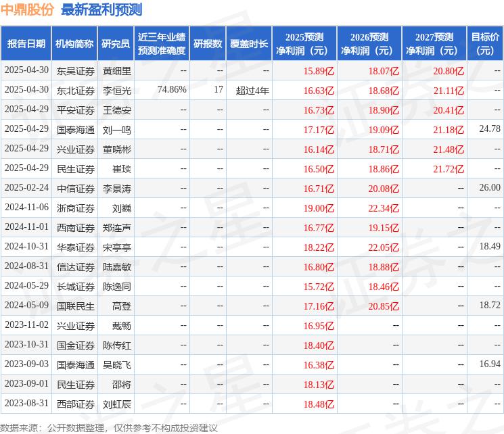The width and height of the screenshot is (504, 434).
Task: Click accuracy value 74.86%
Action: click(172, 90)
